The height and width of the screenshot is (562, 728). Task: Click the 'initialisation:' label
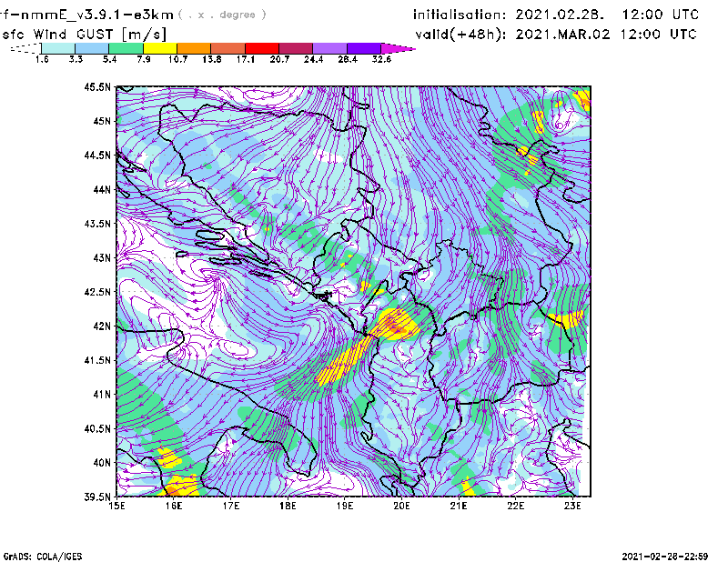click(460, 15)
